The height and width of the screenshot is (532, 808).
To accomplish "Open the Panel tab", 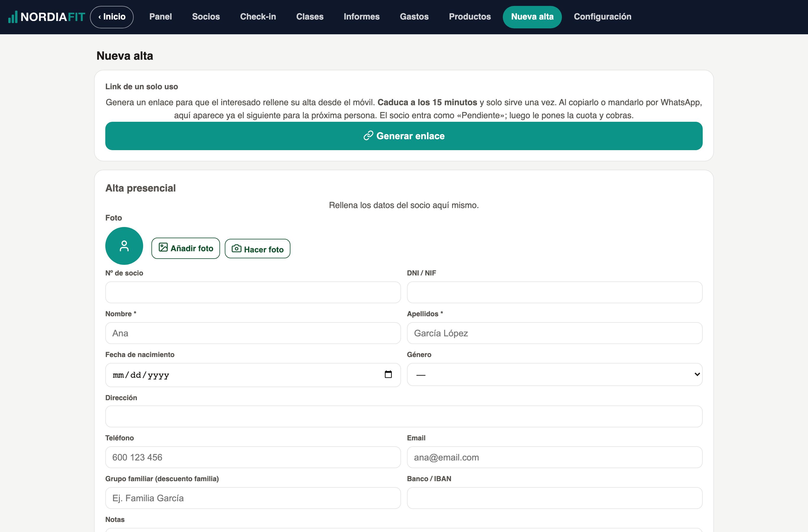I will [161, 17].
